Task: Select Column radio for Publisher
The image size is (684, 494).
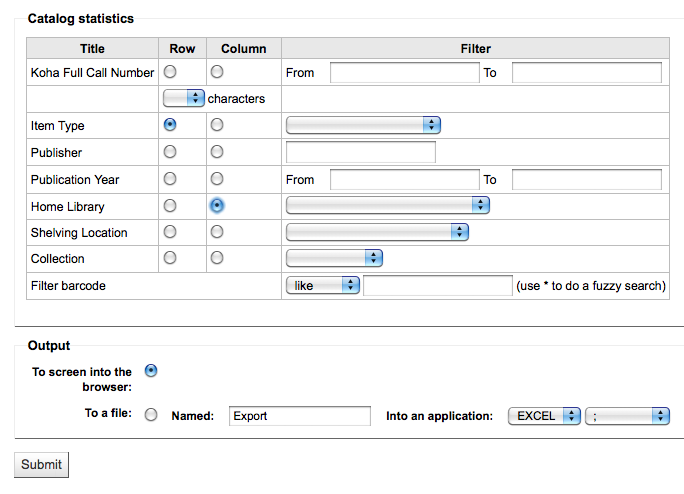Action: 217,152
